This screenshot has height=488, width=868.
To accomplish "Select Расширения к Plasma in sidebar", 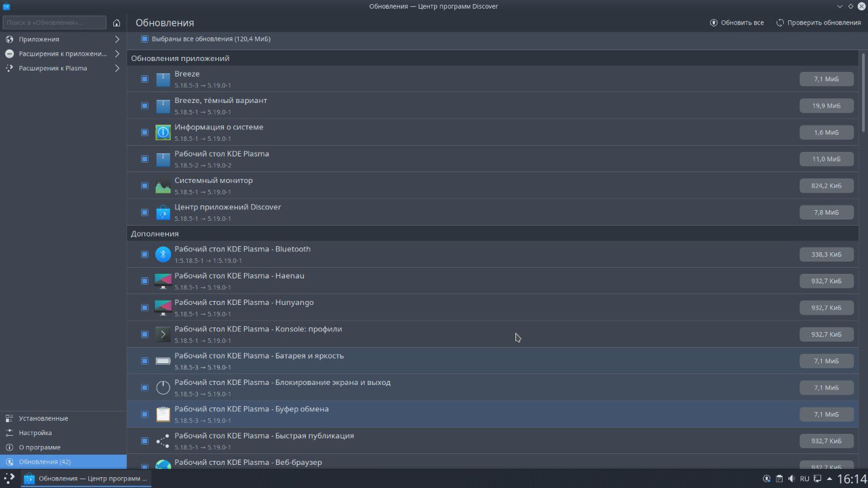I will [63, 68].
